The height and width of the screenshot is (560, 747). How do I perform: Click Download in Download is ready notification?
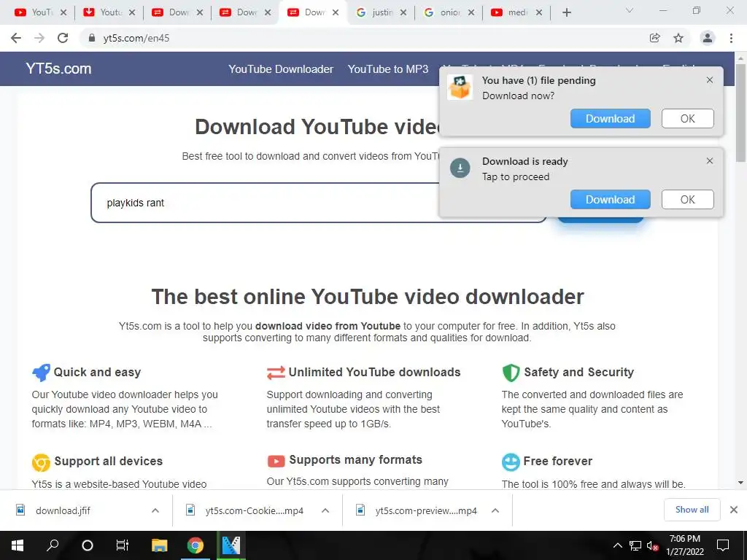click(x=611, y=200)
